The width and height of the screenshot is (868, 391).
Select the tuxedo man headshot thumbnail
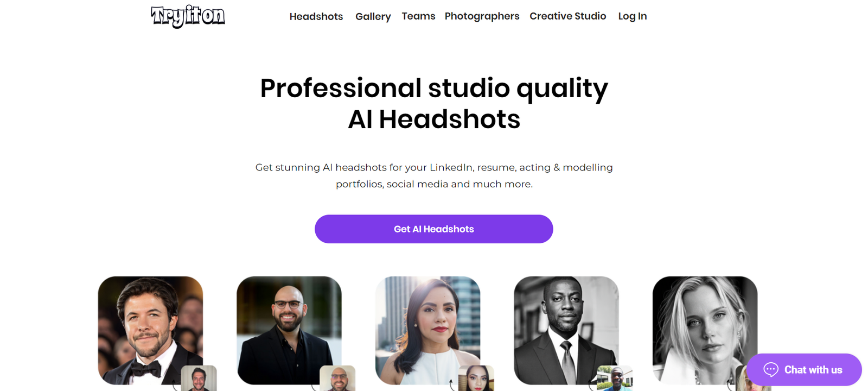pyautogui.click(x=150, y=330)
